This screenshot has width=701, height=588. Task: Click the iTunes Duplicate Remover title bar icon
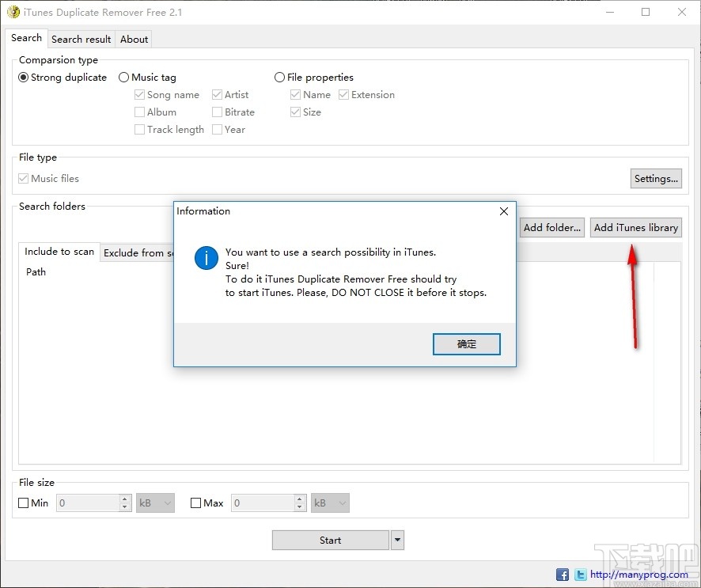click(x=14, y=12)
